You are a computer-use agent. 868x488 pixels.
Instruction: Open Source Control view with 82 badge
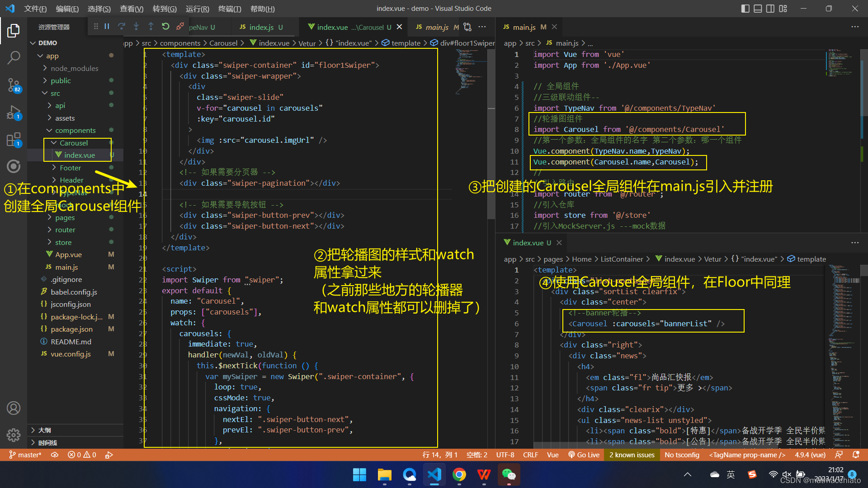click(x=14, y=84)
